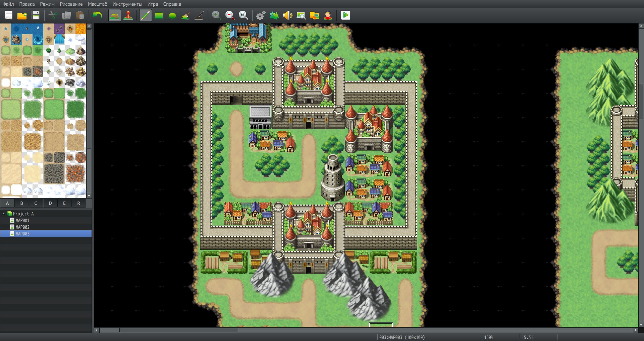Click the map scroll-left arrow
Screen dimensions: 644x341
(x=97, y=330)
